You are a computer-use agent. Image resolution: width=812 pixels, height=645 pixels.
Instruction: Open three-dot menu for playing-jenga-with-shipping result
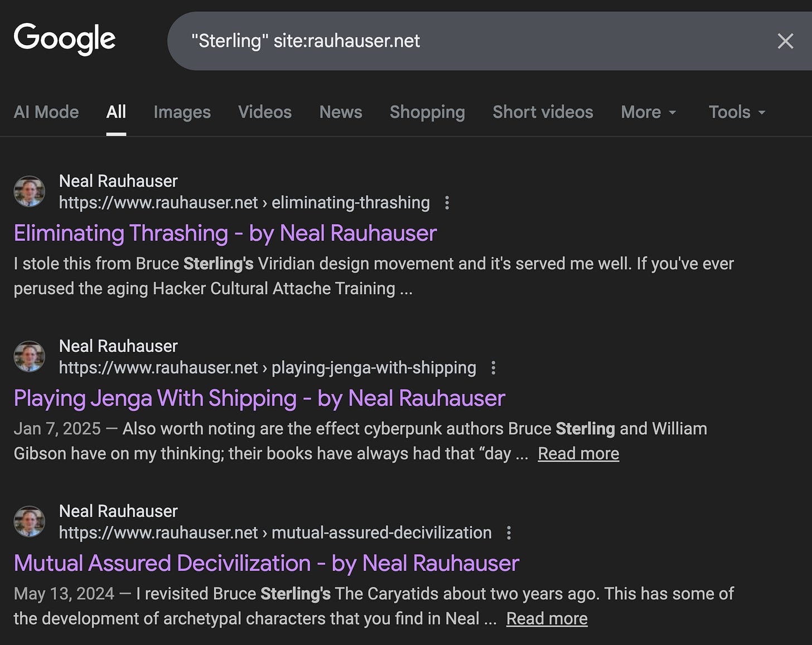(493, 368)
